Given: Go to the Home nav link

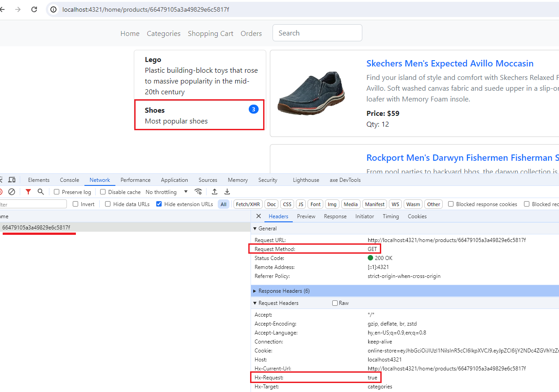Looking at the screenshot, I should pyautogui.click(x=130, y=33).
